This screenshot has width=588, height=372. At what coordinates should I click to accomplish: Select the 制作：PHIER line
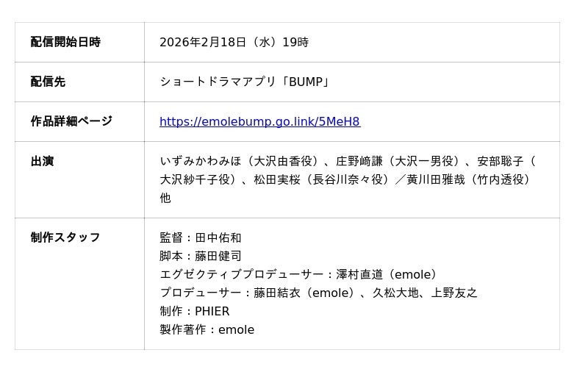(x=195, y=311)
